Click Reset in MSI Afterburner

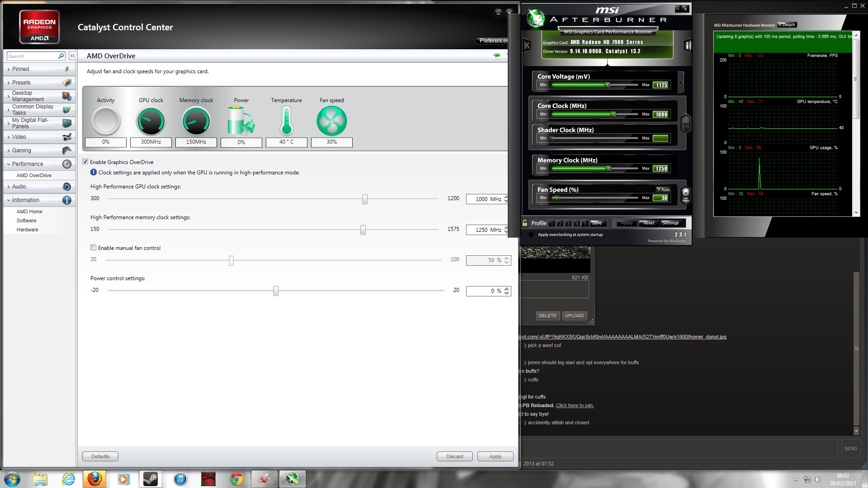point(649,223)
